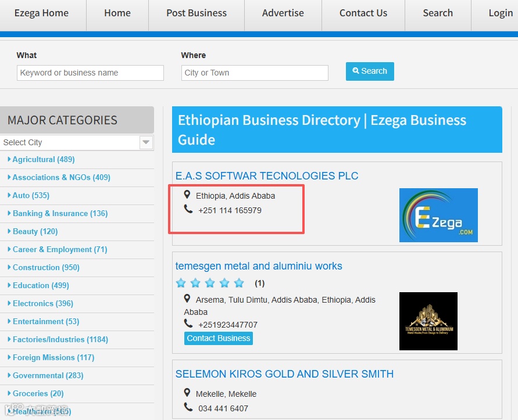Click the first rating star for temesgen

[181, 283]
